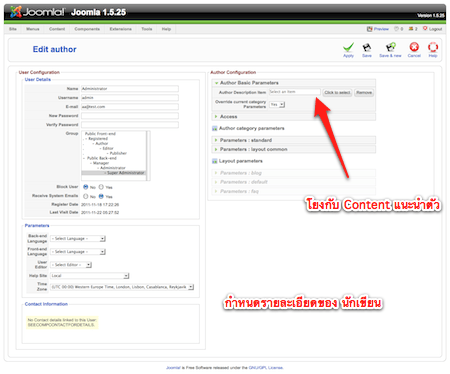Click the Apply checkmark icon
Viewport: 450px width, 374px height.
[x=348, y=47]
